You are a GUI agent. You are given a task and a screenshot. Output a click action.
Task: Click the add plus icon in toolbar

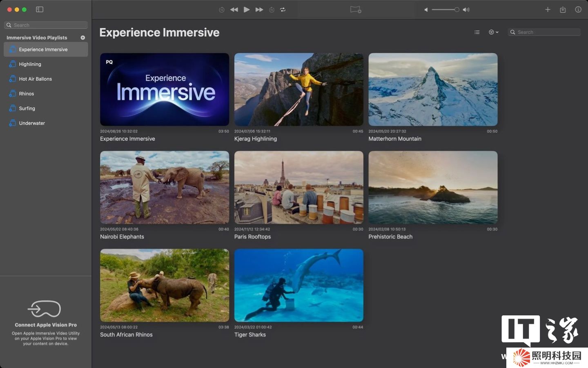point(548,9)
